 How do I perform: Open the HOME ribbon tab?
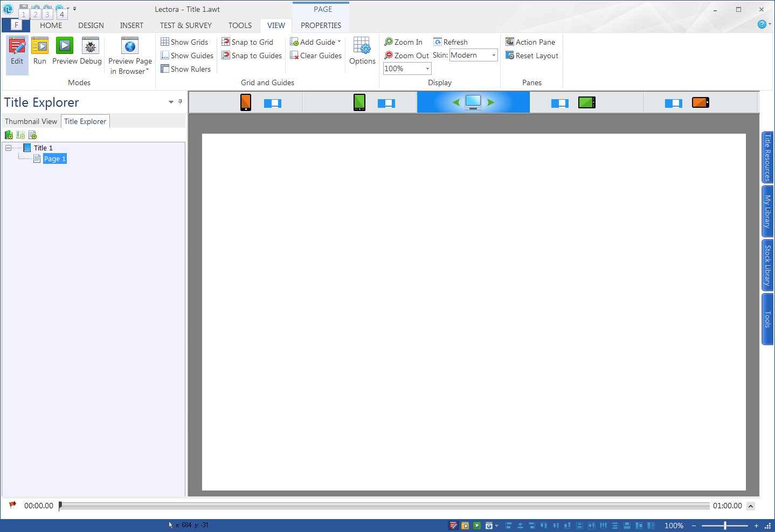[51, 25]
